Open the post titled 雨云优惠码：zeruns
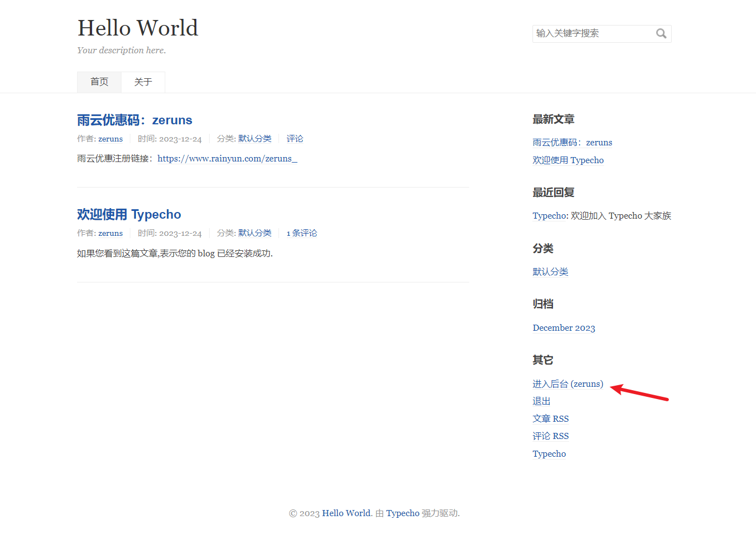756x535 pixels. [135, 120]
